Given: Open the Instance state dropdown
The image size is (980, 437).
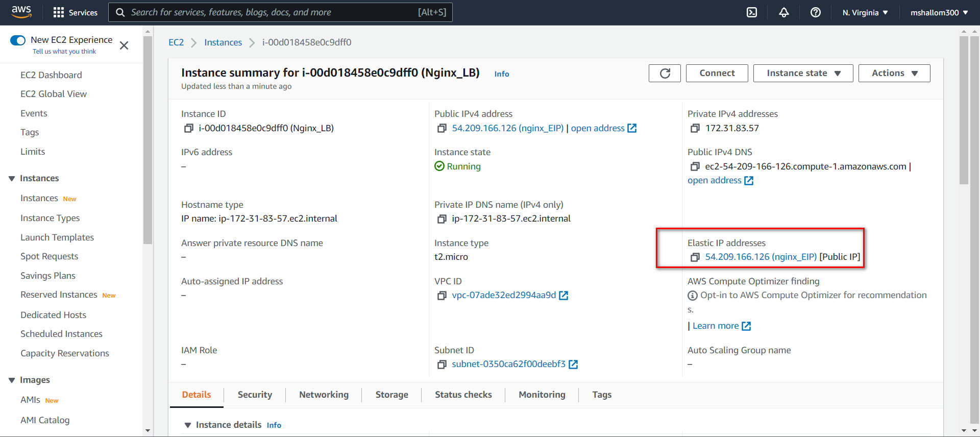Looking at the screenshot, I should coord(803,73).
